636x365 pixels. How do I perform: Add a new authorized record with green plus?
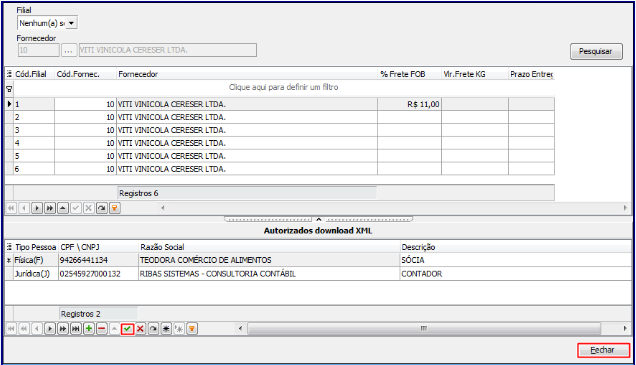click(x=89, y=328)
